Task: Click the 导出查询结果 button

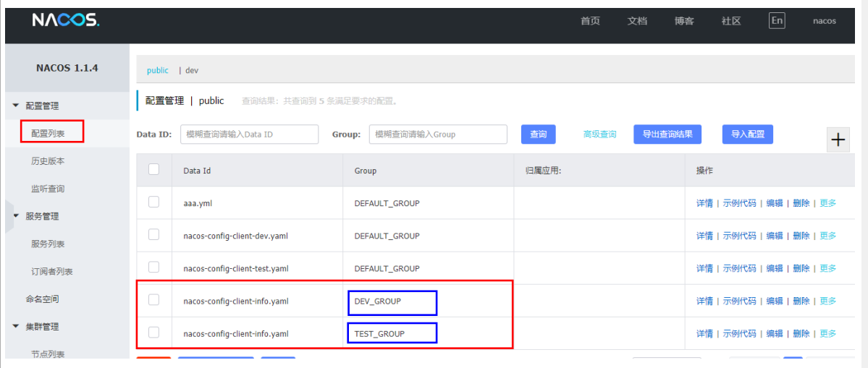Action: tap(667, 134)
